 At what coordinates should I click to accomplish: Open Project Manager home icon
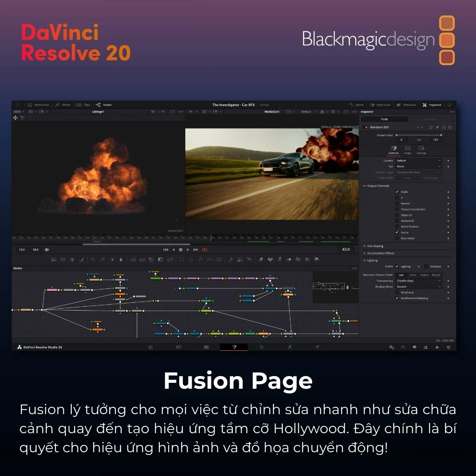point(437,347)
